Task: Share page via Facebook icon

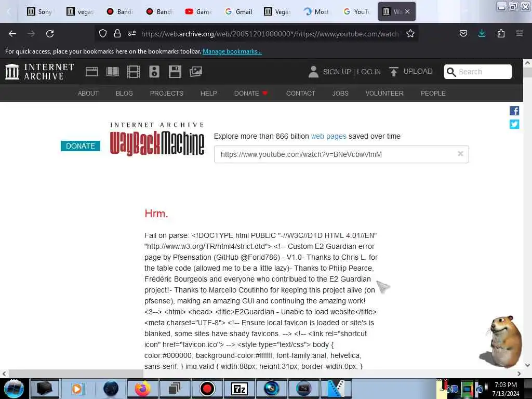Action: [x=514, y=111]
